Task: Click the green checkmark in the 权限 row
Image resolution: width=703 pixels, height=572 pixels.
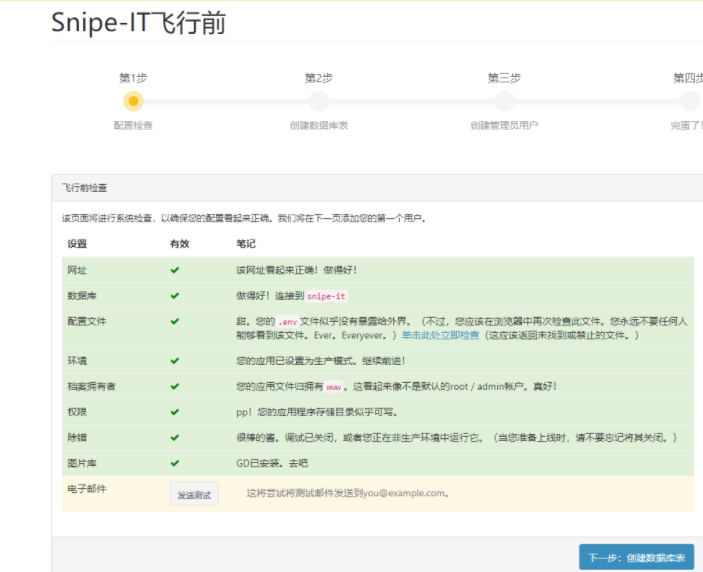Action: click(x=175, y=412)
